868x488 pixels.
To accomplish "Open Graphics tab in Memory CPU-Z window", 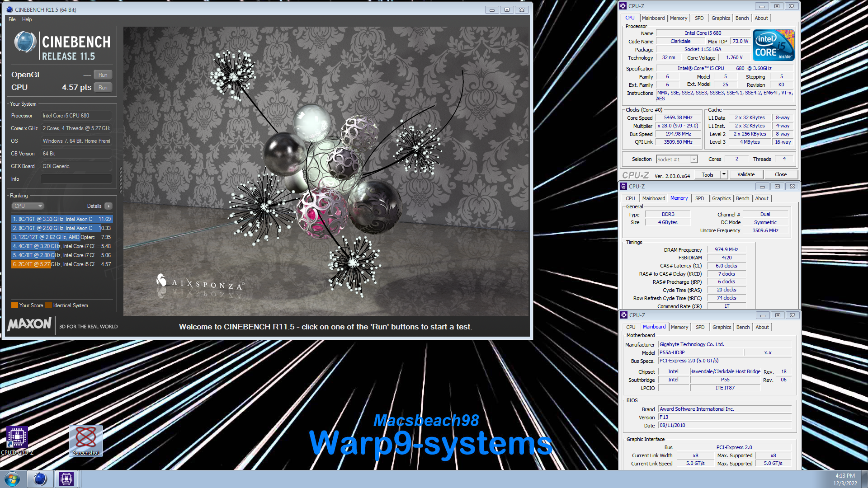I will pos(721,198).
